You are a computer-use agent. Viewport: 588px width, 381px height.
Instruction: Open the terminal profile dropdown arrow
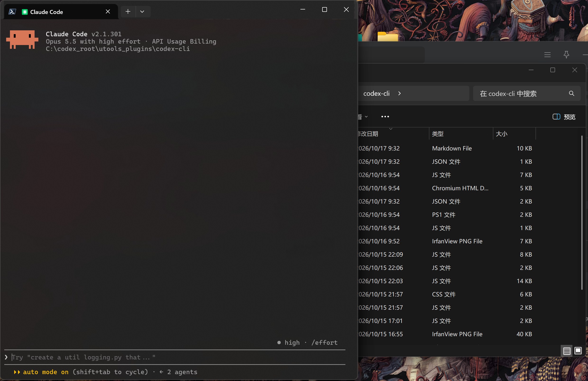[x=142, y=12]
